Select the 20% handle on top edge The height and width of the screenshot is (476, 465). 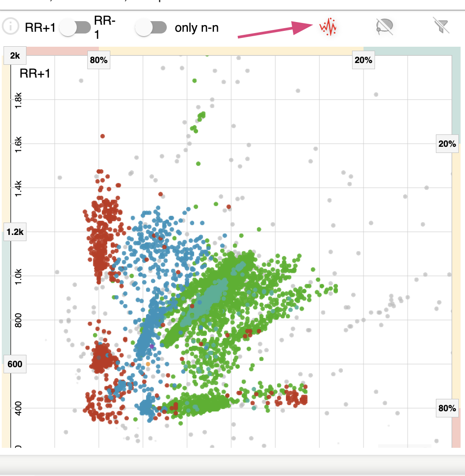[x=363, y=60]
